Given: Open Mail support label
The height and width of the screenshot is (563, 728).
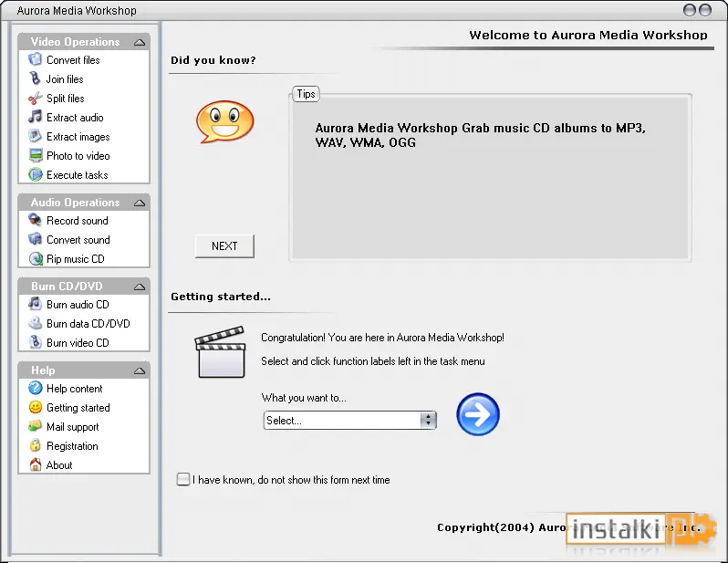Looking at the screenshot, I should pyautogui.click(x=72, y=426).
